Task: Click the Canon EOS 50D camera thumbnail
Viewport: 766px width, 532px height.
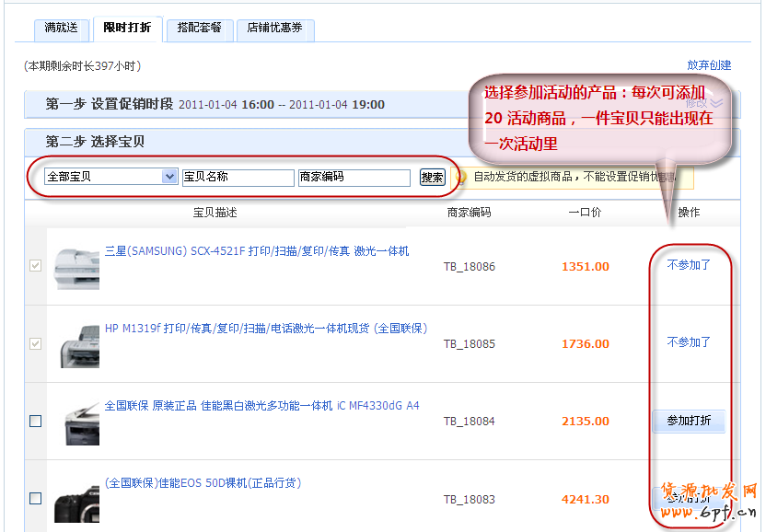Action: click(x=76, y=503)
